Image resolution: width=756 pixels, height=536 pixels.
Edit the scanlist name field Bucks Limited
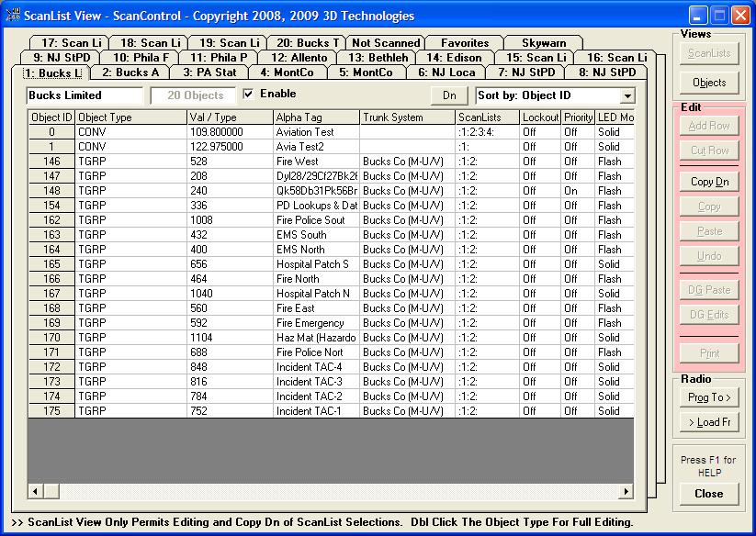point(85,95)
